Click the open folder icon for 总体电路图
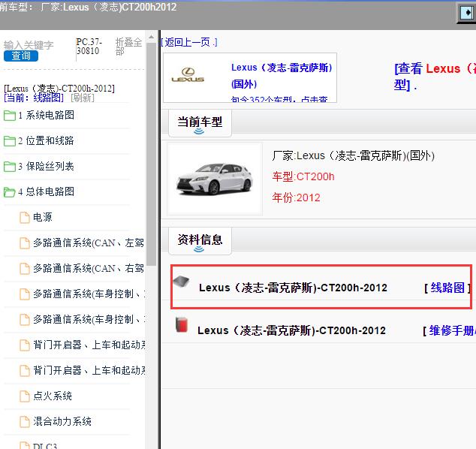Image resolution: width=476 pixels, height=449 pixels. coord(10,192)
